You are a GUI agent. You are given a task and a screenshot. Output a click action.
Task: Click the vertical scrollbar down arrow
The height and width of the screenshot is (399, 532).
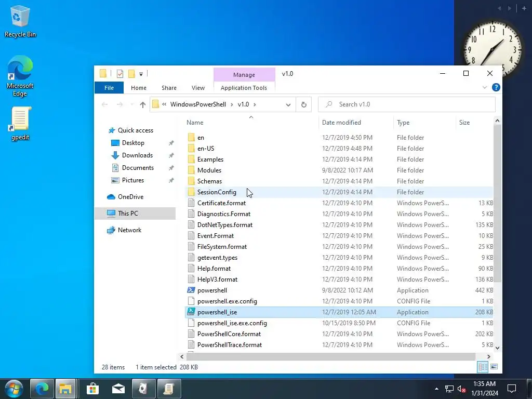point(497,348)
